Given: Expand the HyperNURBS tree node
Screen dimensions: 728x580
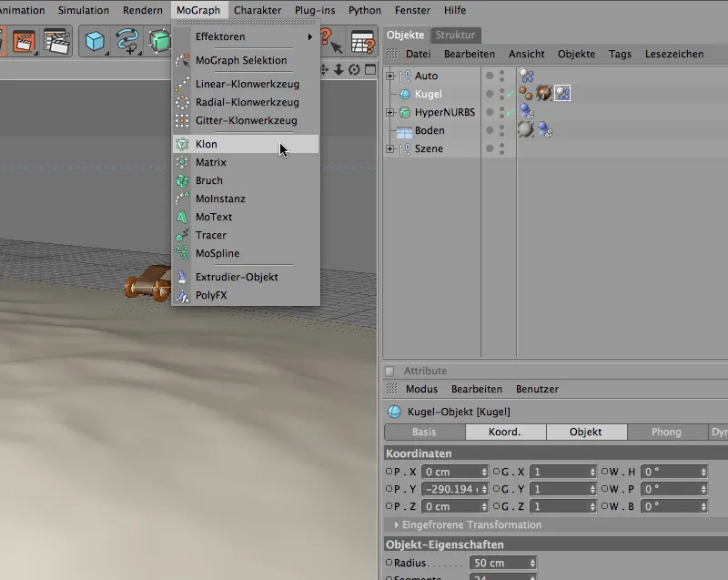Looking at the screenshot, I should (x=390, y=112).
